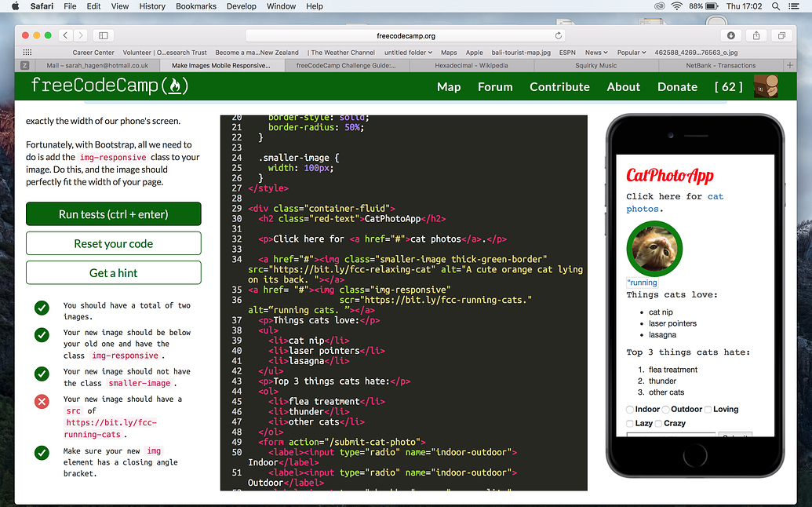Select the Outdoor radio button

(666, 410)
